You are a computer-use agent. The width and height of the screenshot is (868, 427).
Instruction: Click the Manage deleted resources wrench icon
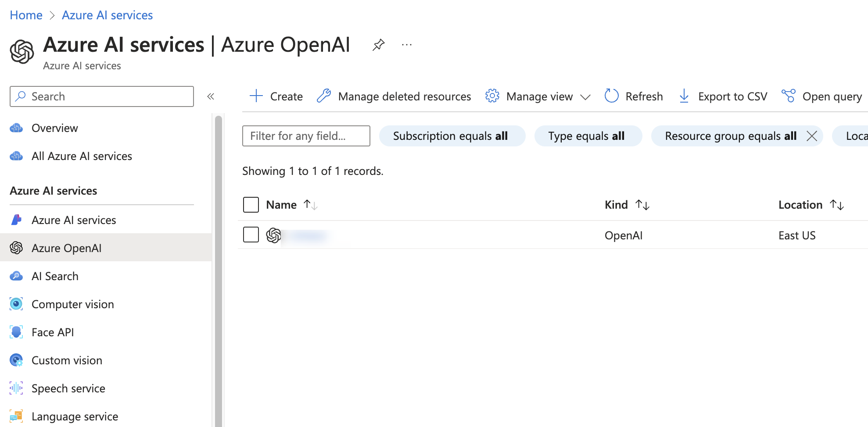[x=324, y=96]
